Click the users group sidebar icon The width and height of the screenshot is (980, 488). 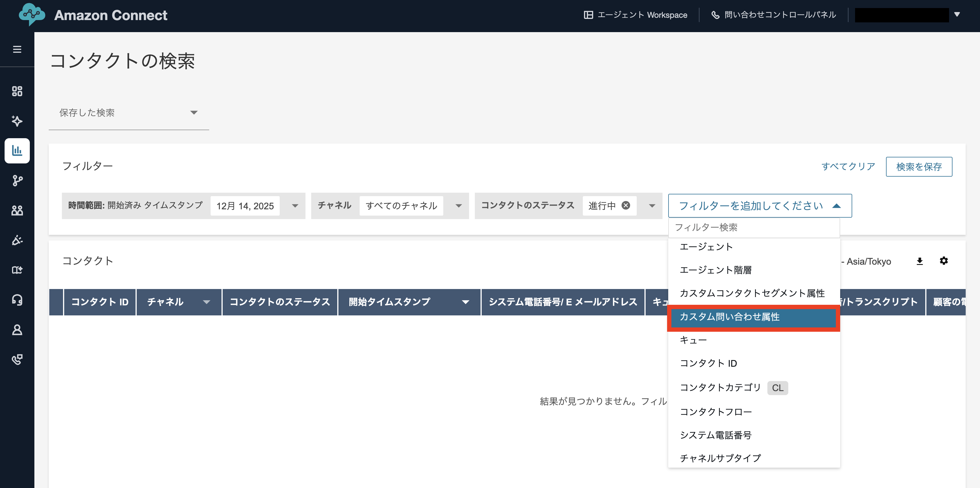17,210
